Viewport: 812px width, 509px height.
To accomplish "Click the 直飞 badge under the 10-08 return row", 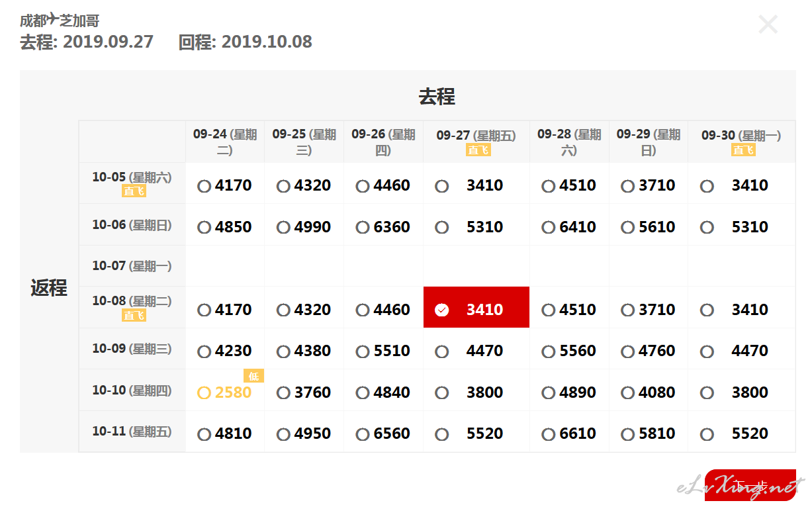I will [x=134, y=316].
